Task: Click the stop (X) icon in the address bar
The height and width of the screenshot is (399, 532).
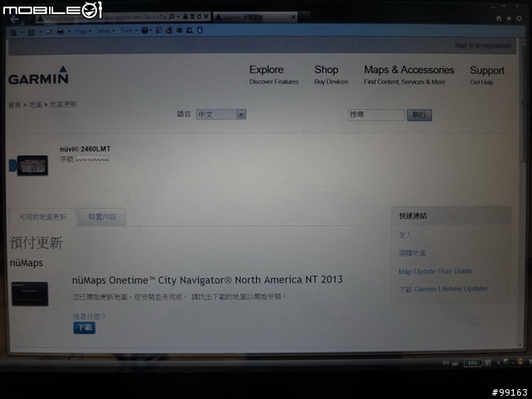Action: coord(206,17)
